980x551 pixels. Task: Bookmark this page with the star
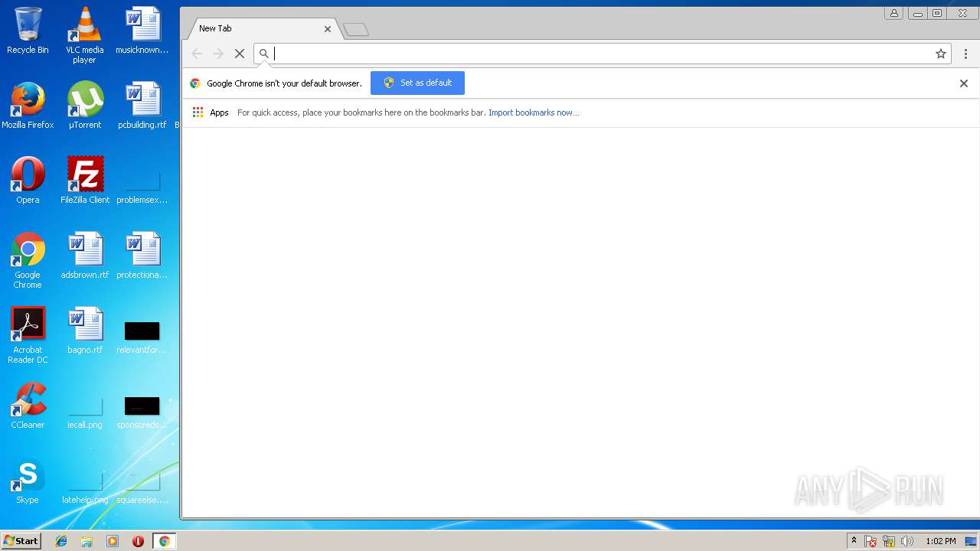(x=941, y=54)
